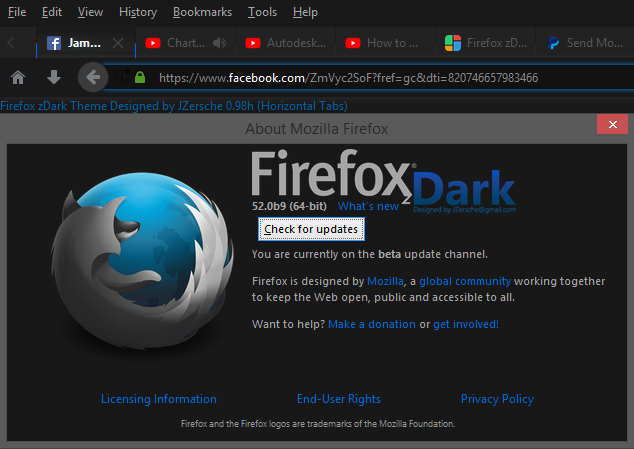Switch to the How to ... tab
The height and width of the screenshot is (449, 634).
[x=385, y=43]
